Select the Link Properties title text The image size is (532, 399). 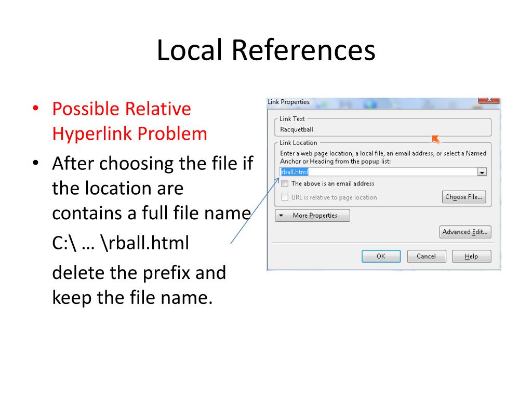(x=288, y=102)
